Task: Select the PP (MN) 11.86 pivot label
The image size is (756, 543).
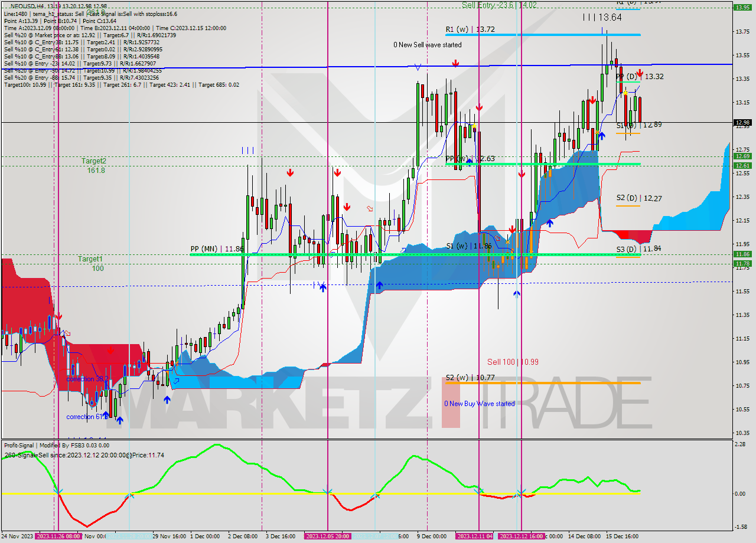Action: tap(217, 249)
